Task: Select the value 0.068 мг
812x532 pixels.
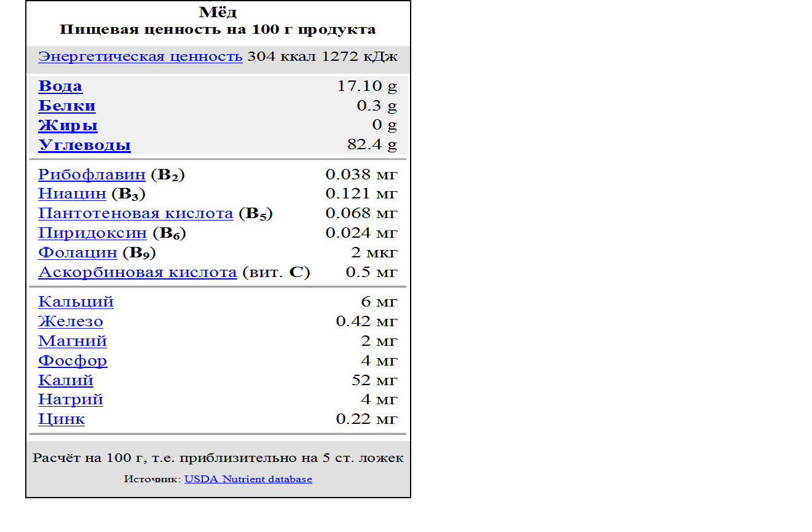Action: [361, 213]
